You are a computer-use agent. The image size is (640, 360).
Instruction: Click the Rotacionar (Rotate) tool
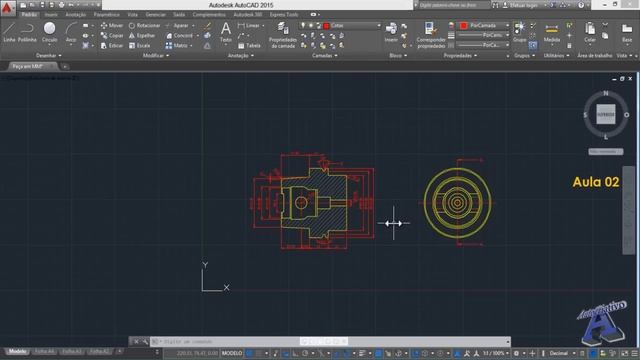pyautogui.click(x=144, y=25)
